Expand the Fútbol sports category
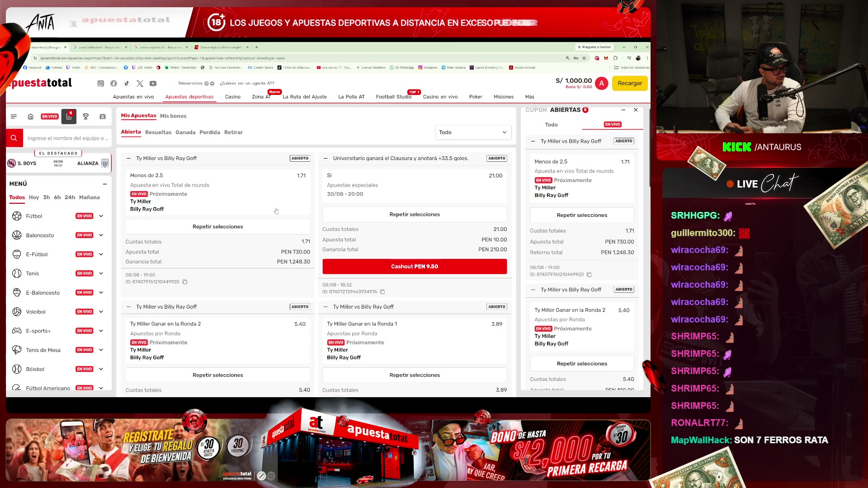 [101, 216]
